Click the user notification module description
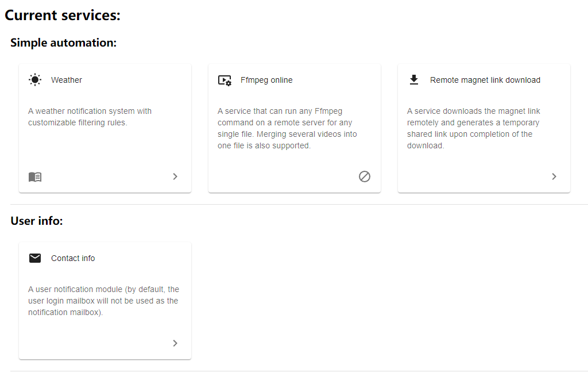Screen dimensions: 588x376 click(103, 301)
